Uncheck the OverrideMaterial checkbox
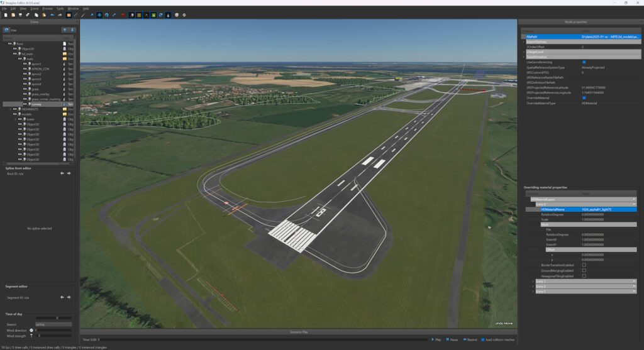 pos(584,97)
